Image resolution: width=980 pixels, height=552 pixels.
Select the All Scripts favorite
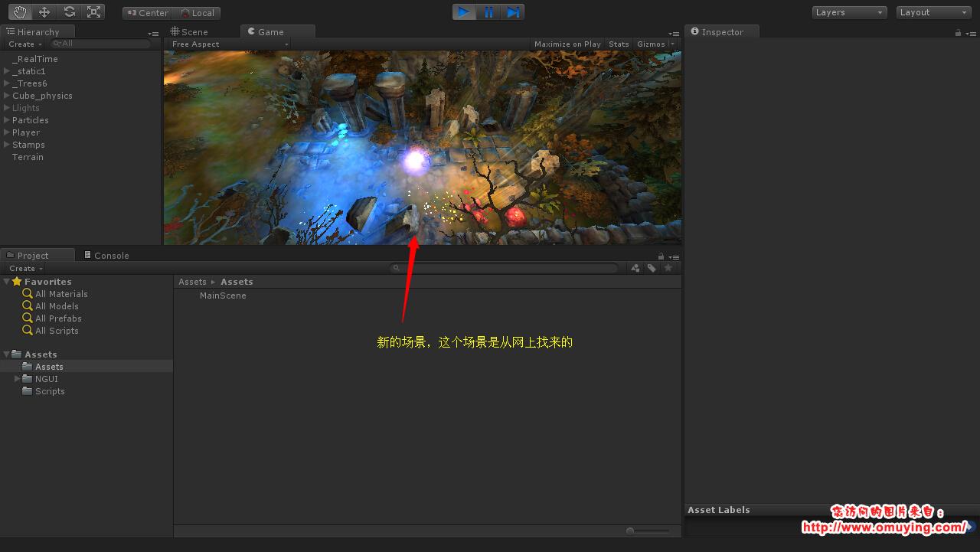coord(51,331)
